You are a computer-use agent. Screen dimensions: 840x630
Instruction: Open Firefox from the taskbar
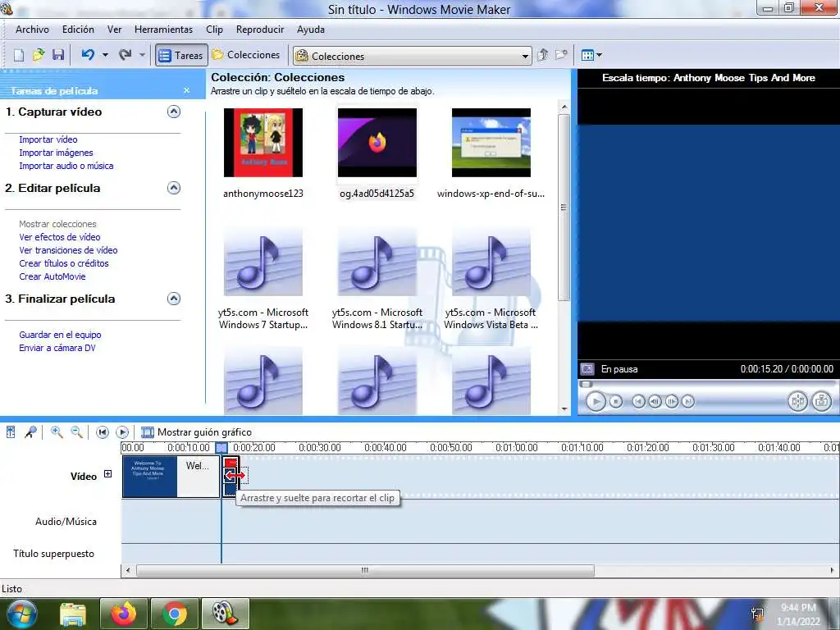click(124, 614)
